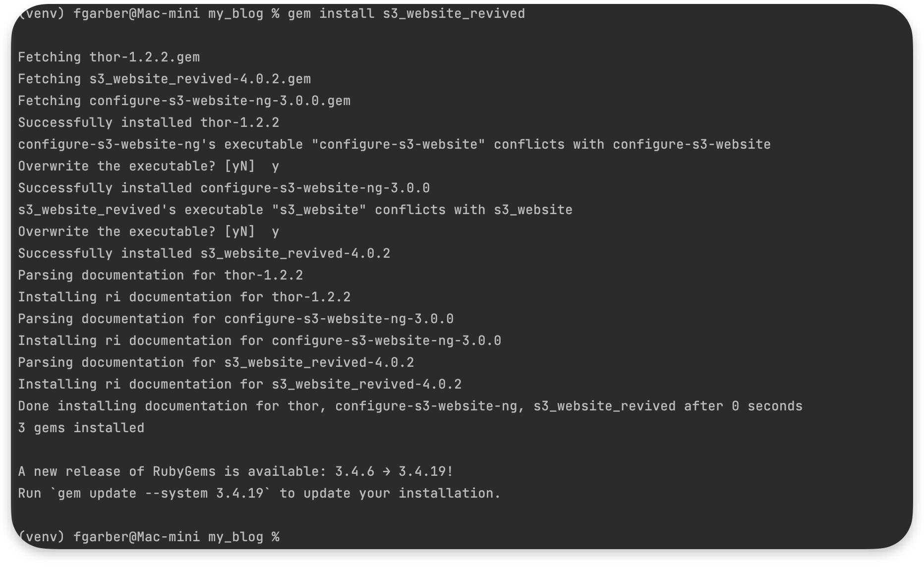Click "Parsing documentation for configure-s3-website-ng-3.0.0" line
924x567 pixels.
point(235,319)
